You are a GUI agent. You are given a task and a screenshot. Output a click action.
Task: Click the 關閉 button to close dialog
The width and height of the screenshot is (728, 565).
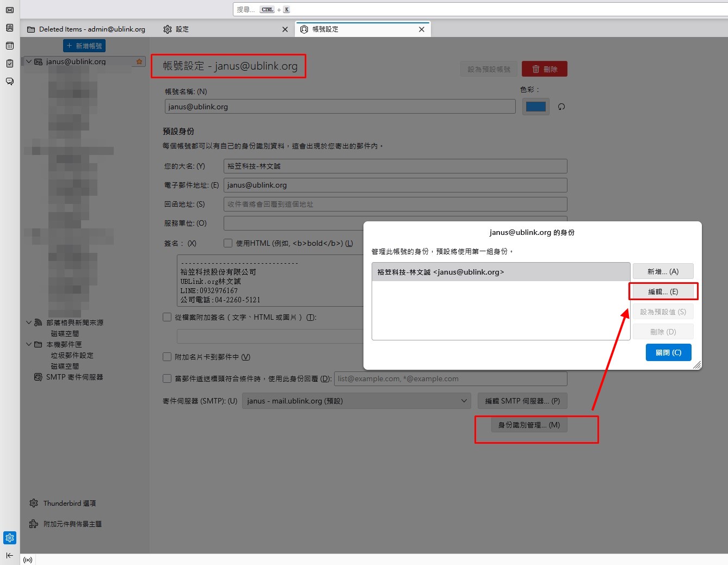[668, 352]
